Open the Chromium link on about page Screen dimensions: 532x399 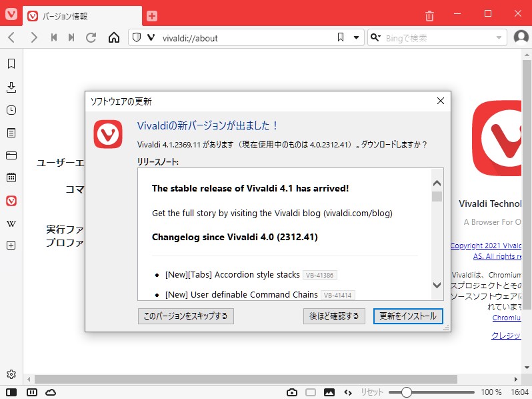[x=507, y=318]
